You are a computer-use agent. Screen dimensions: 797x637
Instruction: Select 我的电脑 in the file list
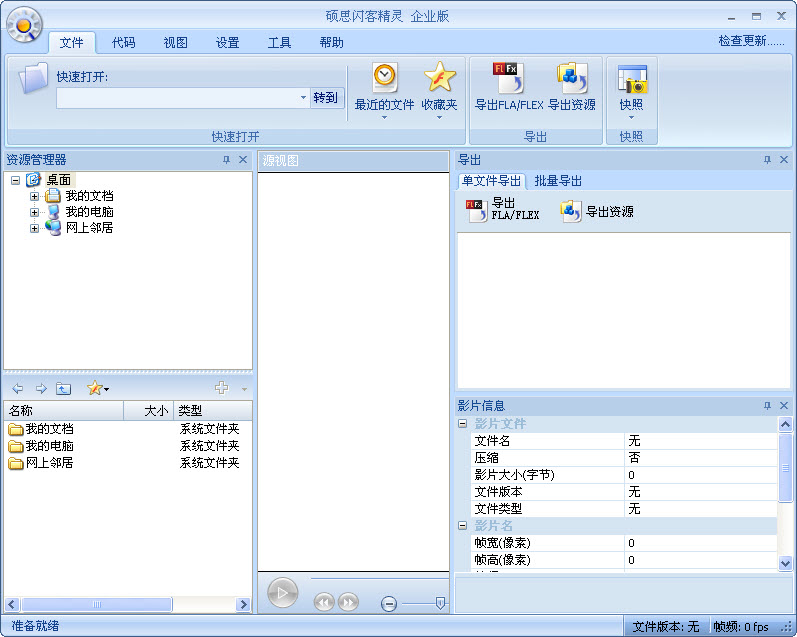pyautogui.click(x=41, y=446)
